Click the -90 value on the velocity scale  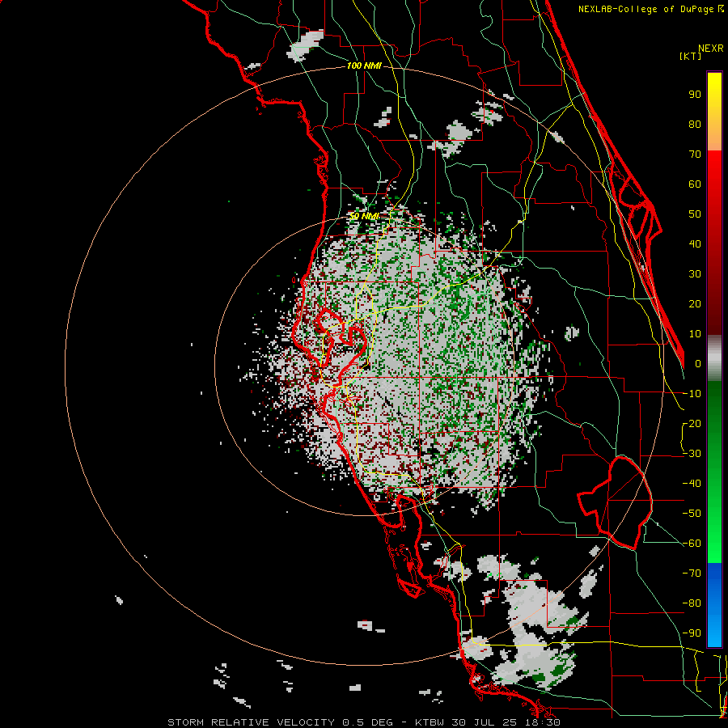(x=692, y=633)
